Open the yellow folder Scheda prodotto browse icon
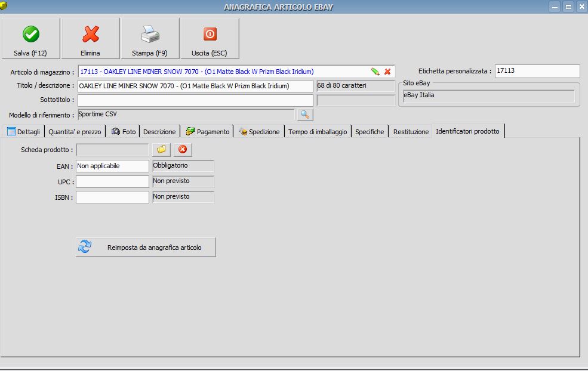This screenshot has height=371, width=588. [162, 150]
